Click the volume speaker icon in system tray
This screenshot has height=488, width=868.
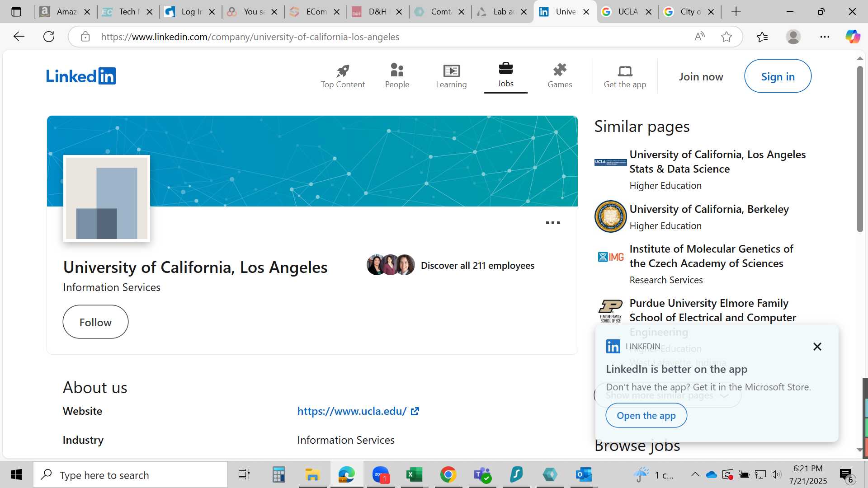coord(776,474)
